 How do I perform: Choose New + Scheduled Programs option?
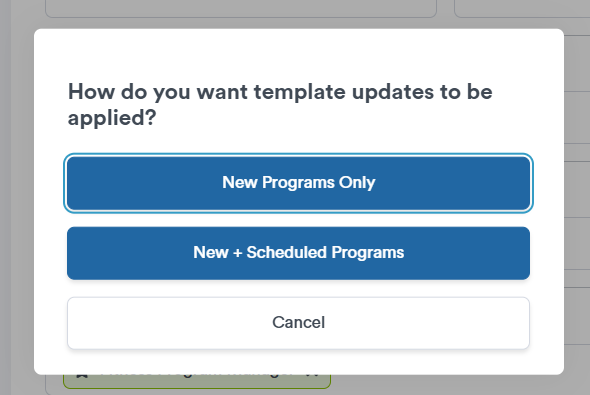tap(298, 253)
